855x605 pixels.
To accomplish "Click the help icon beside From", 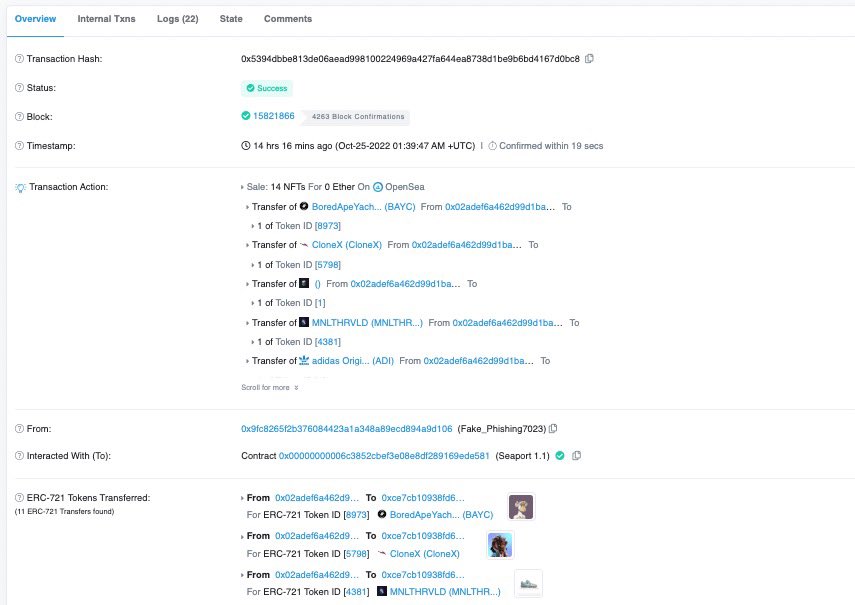I will point(19,428).
